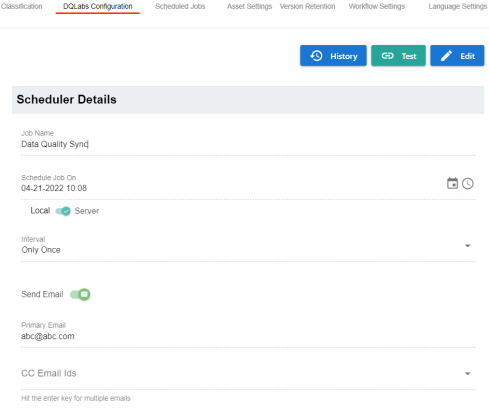Switch to the Classification tab
Viewport: 489px width, 408px height.
click(21, 6)
